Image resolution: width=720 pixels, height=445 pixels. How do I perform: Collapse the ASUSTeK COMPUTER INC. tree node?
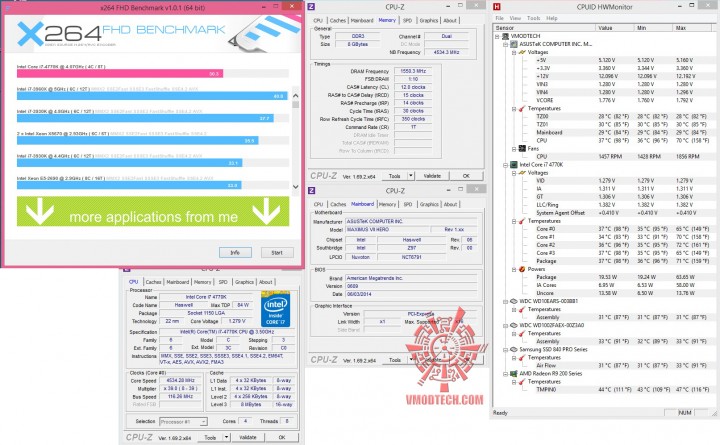[506, 45]
